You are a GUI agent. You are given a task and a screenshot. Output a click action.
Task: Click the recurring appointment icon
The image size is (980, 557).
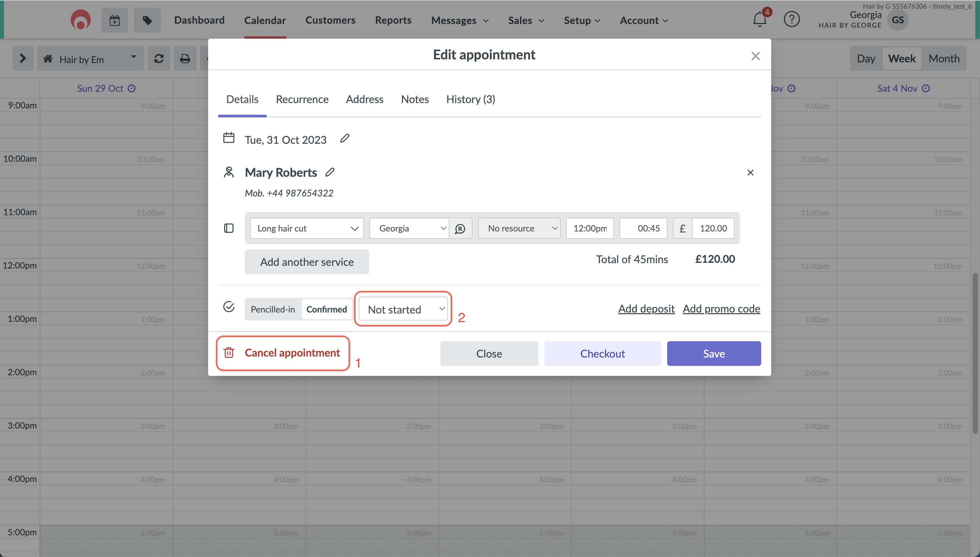(x=460, y=229)
